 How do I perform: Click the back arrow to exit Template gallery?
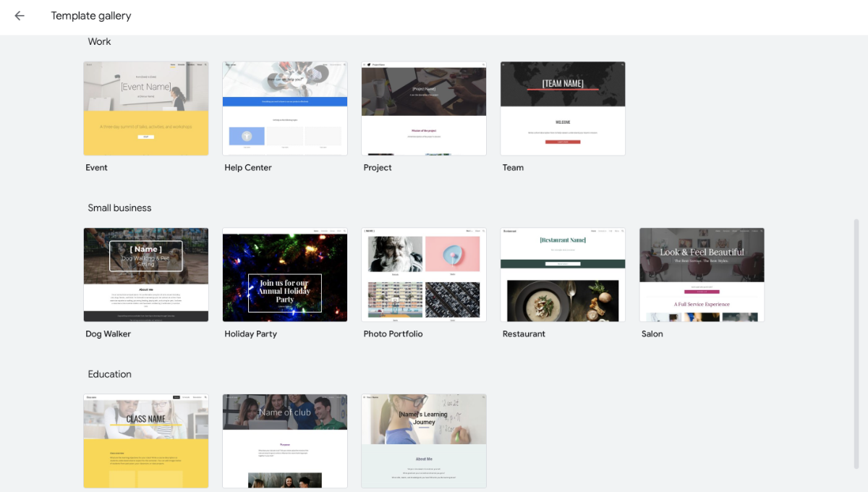click(x=18, y=15)
